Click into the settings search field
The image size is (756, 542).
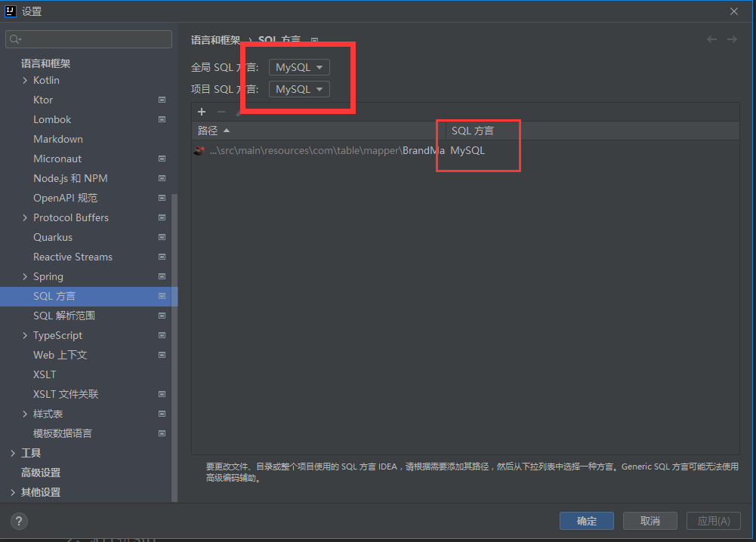click(88, 39)
